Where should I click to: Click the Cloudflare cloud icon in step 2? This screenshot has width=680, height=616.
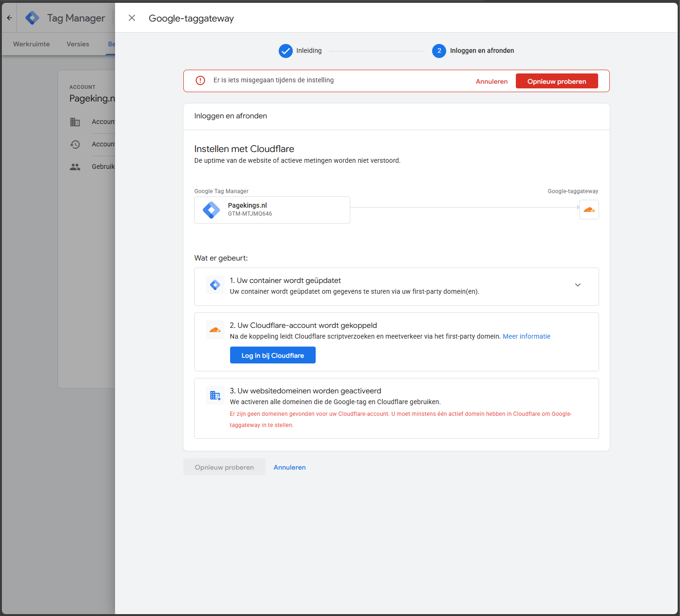coord(215,330)
